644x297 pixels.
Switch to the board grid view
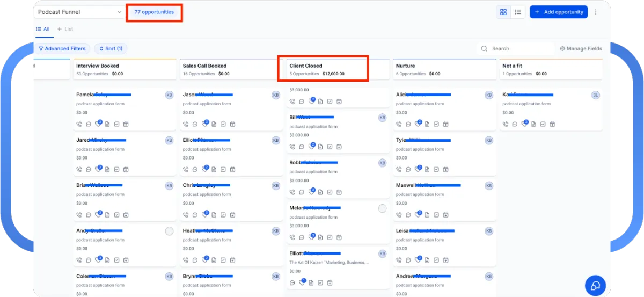coord(503,12)
